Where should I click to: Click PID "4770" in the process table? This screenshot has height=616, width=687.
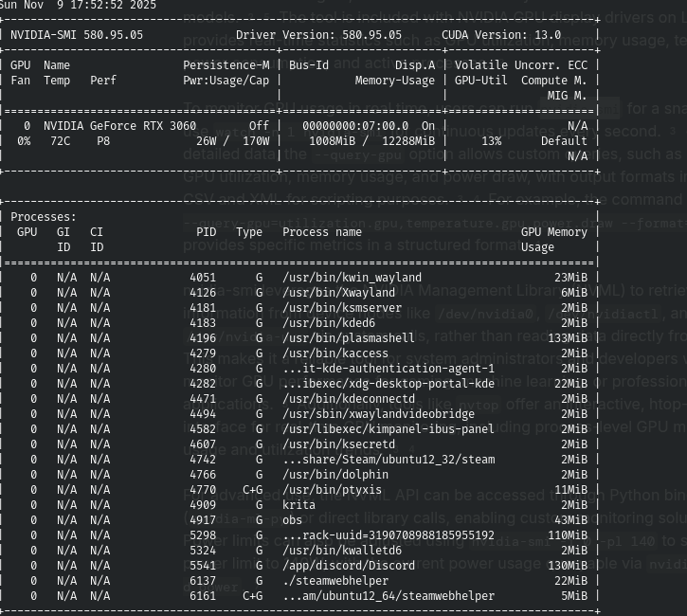[x=203, y=490]
